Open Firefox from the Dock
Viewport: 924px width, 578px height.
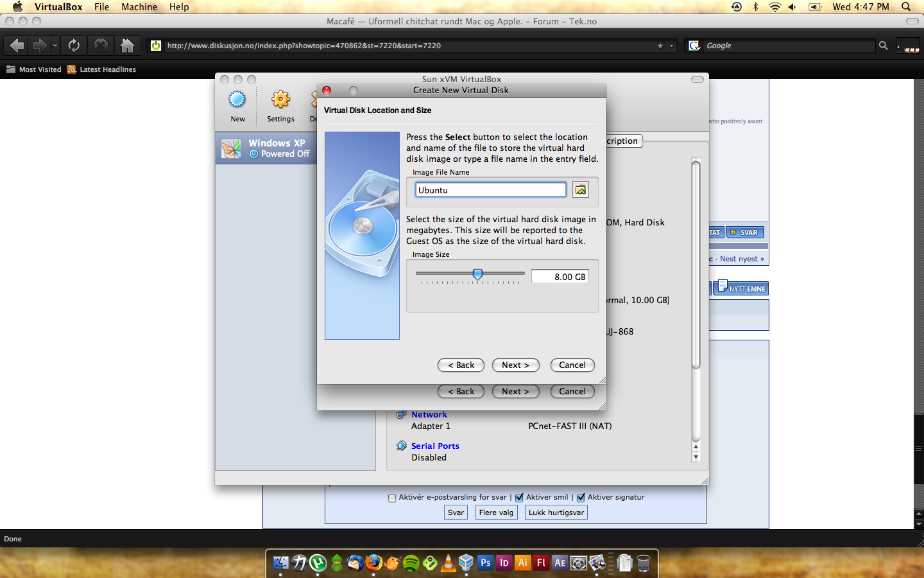373,563
